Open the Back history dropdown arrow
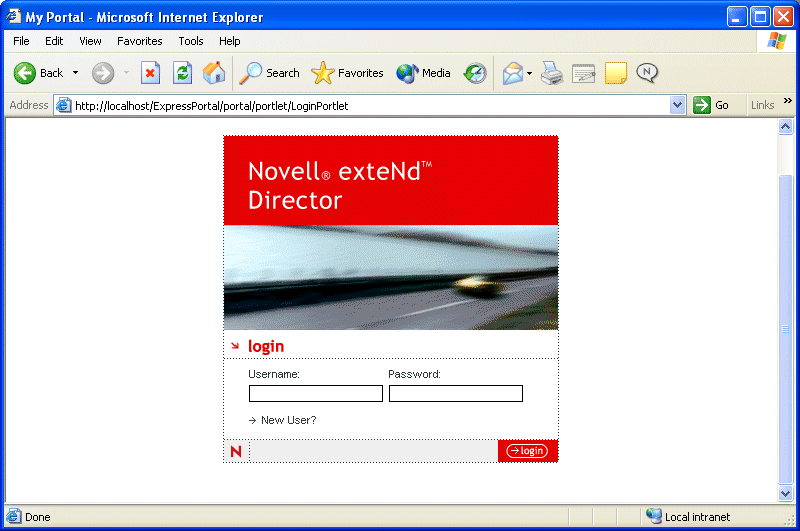800x531 pixels. click(76, 73)
